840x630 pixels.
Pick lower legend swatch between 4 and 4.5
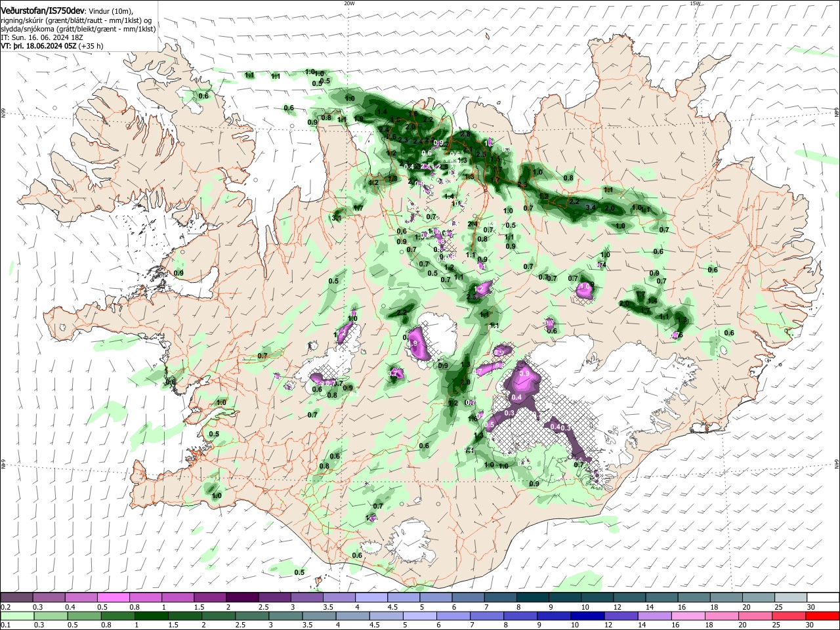[x=352, y=616]
